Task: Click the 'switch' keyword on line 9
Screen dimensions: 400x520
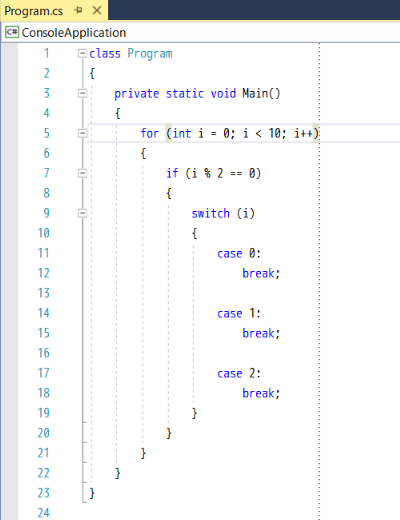Action: tap(211, 213)
